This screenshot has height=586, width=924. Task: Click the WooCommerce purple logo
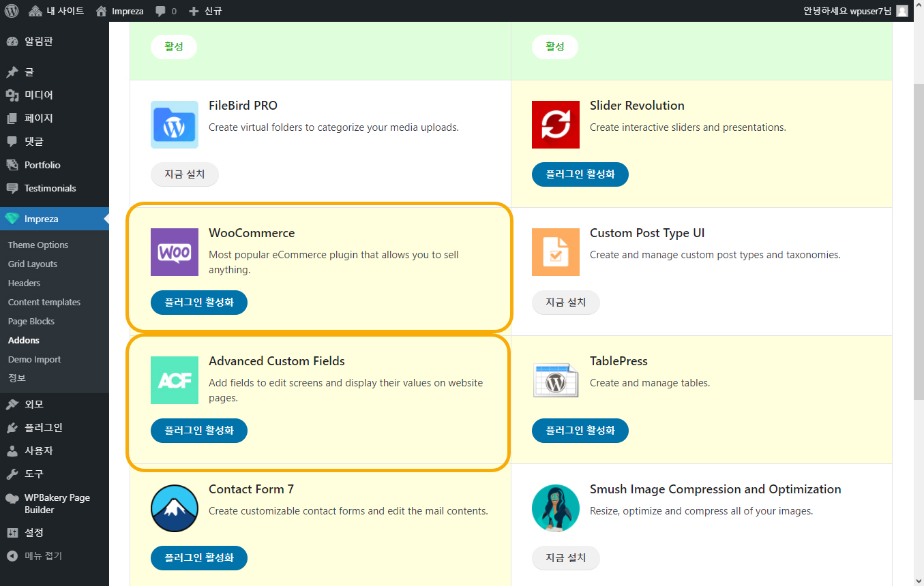pos(175,252)
